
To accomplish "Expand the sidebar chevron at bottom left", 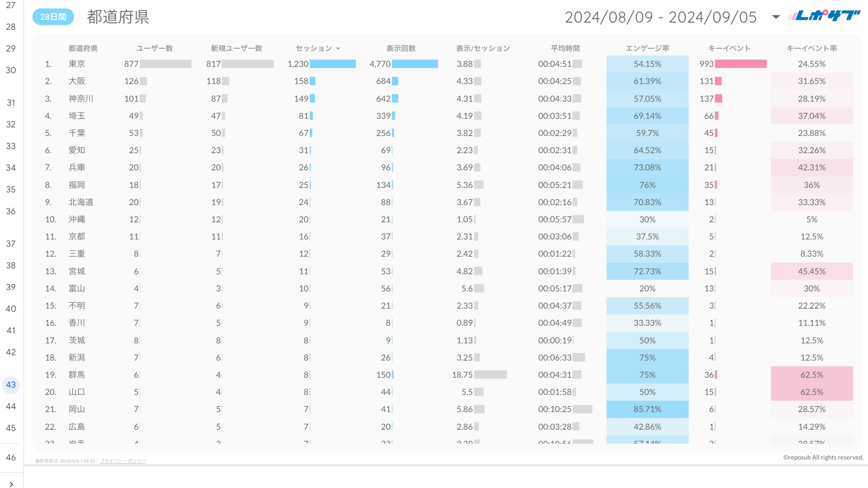I will point(11,484).
